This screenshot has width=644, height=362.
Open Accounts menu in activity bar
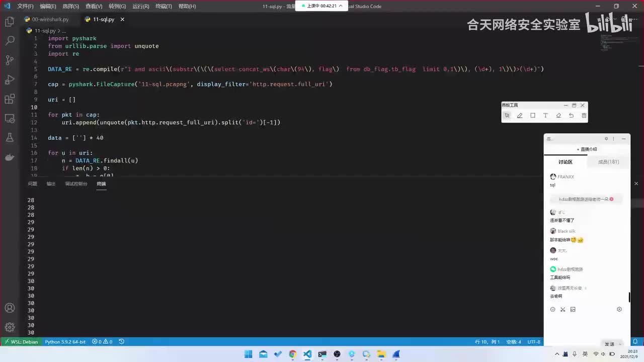(x=10, y=308)
